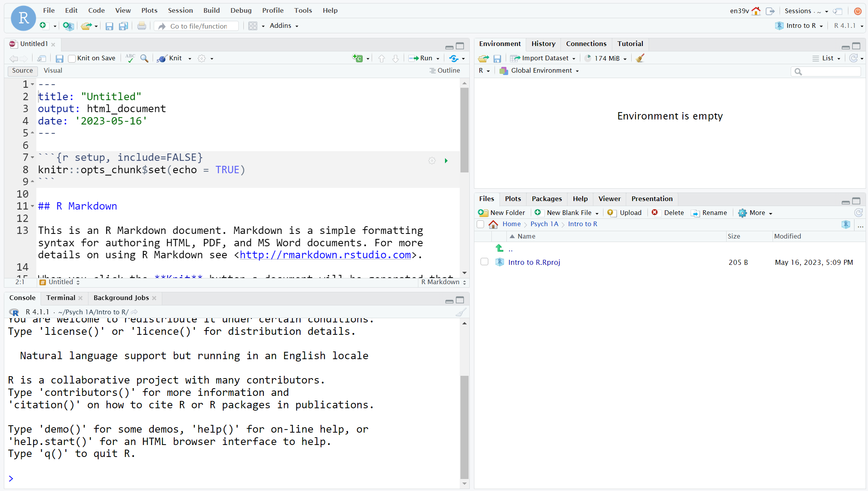Click the spell check ABC icon
The height and width of the screenshot is (491, 868).
130,58
